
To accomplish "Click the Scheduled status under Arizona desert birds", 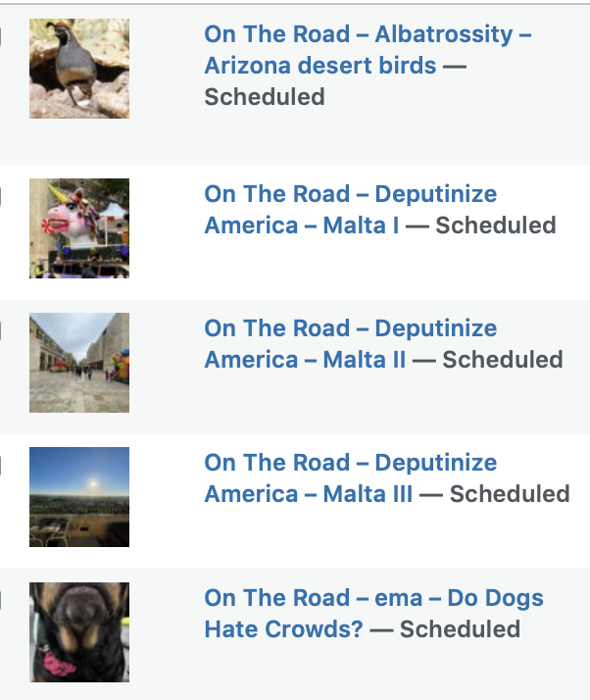I will 265,97.
